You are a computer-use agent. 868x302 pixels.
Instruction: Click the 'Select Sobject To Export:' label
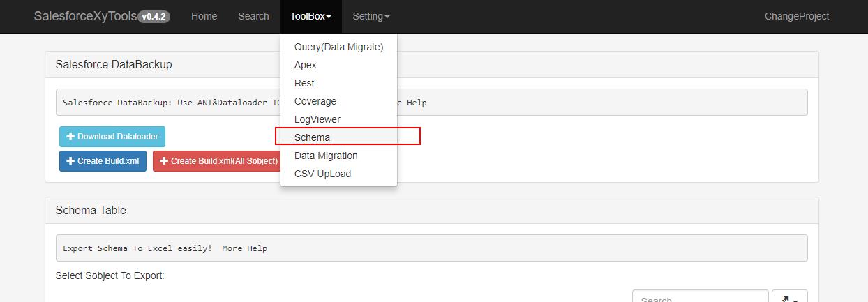[x=110, y=275]
